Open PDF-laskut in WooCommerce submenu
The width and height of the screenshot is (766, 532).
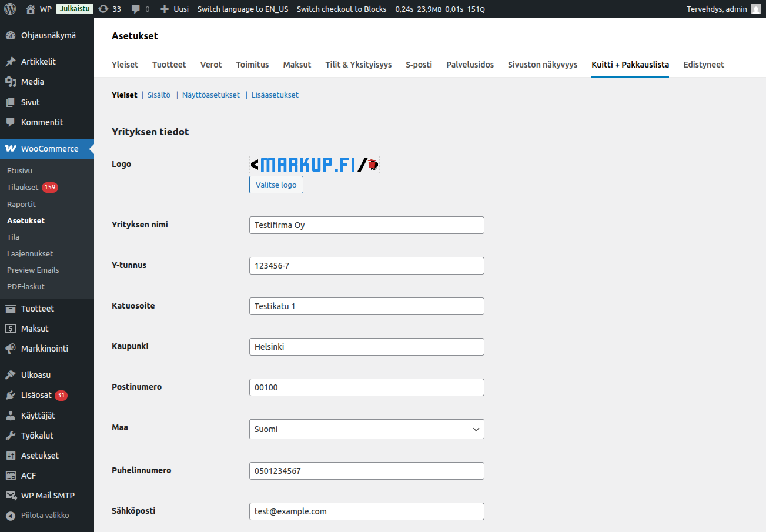(25, 286)
